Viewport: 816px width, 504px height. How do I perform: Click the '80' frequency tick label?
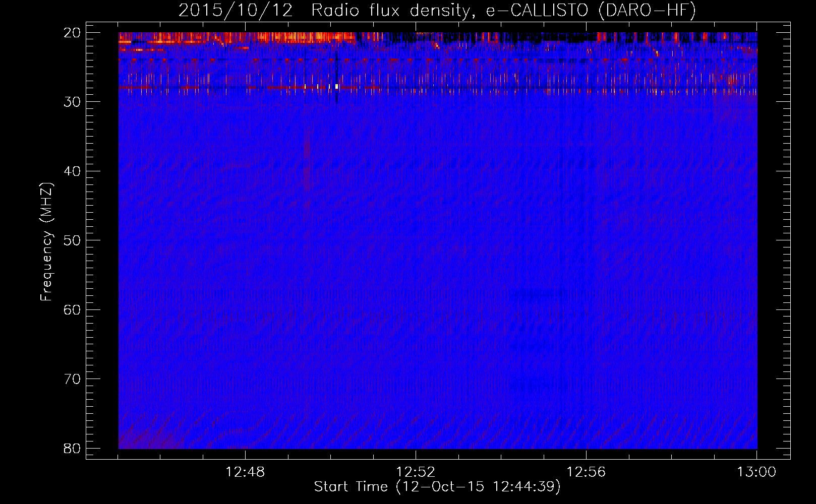click(72, 448)
